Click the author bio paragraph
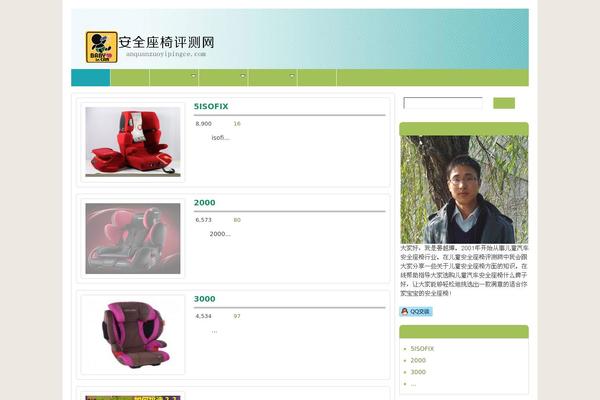600x400 pixels. 464,271
